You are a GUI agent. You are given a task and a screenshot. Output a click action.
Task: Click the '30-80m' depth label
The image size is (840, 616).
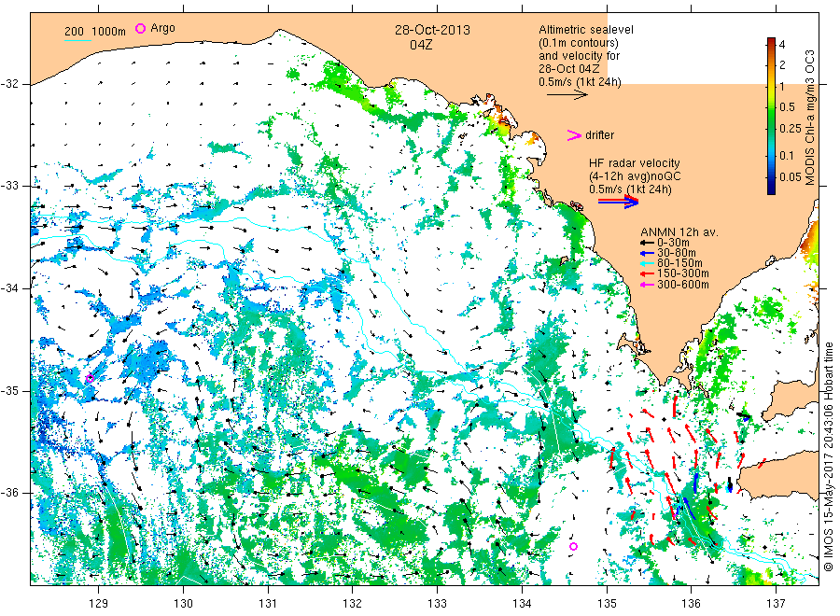click(x=676, y=253)
